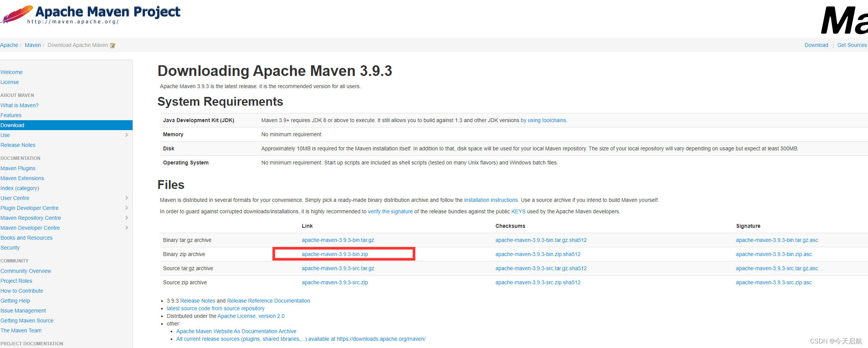Download apache-maven-3.9.3-bin.zip
This screenshot has width=868, height=348.
click(x=335, y=254)
